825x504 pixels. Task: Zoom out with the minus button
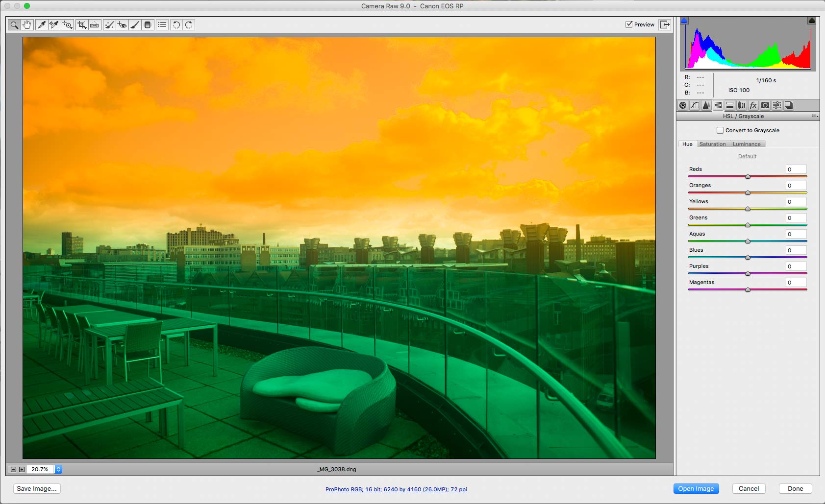point(13,469)
